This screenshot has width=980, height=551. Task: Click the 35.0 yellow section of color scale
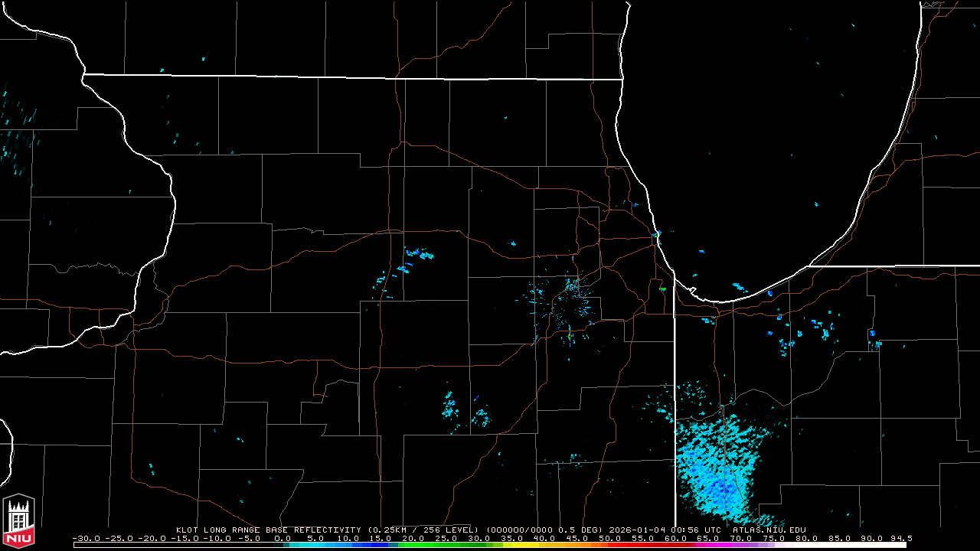pos(511,545)
